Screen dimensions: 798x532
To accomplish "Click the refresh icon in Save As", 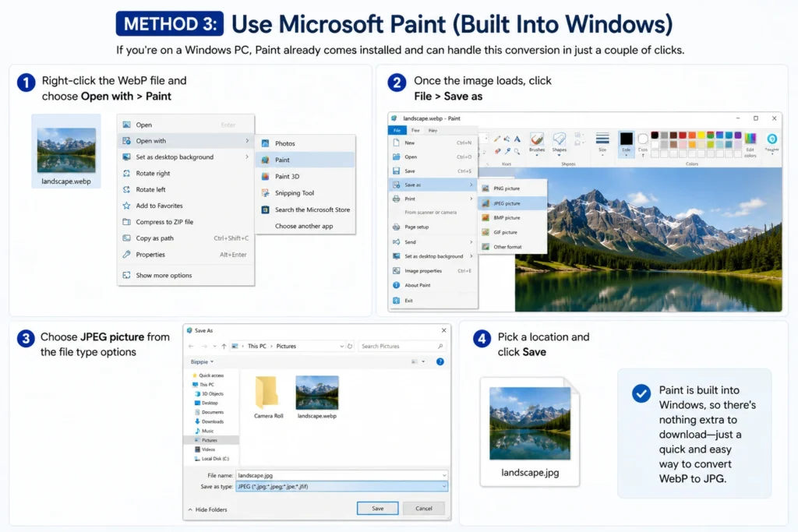I will 350,346.
